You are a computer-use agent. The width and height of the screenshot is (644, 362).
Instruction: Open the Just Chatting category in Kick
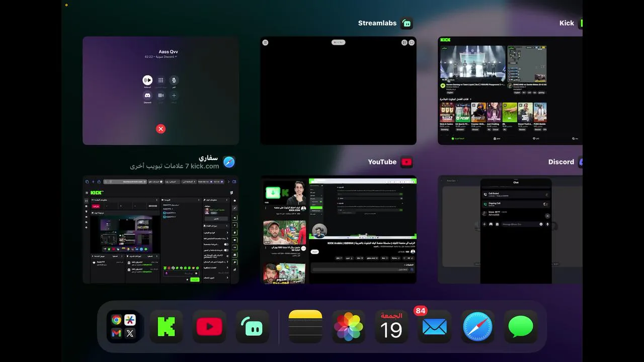click(x=494, y=112)
